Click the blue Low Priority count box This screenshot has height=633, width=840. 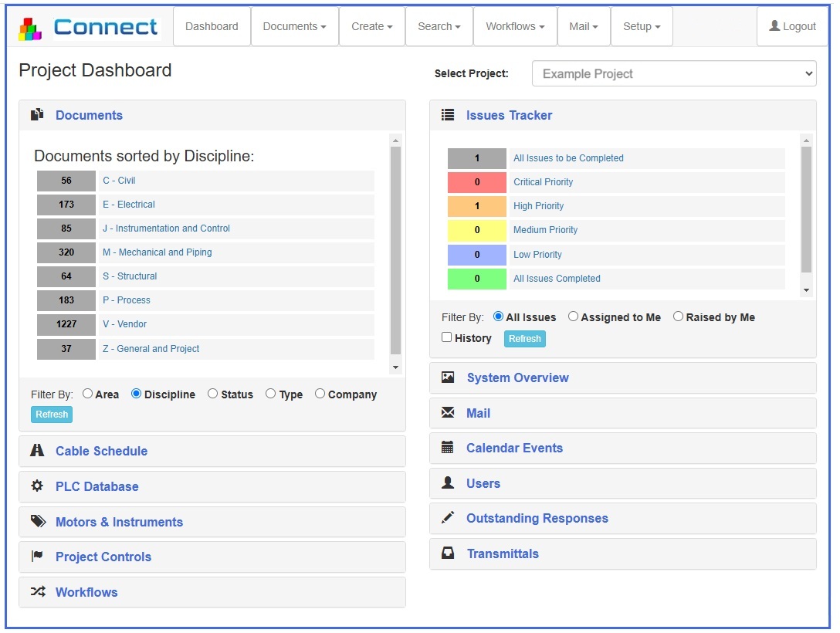477,255
